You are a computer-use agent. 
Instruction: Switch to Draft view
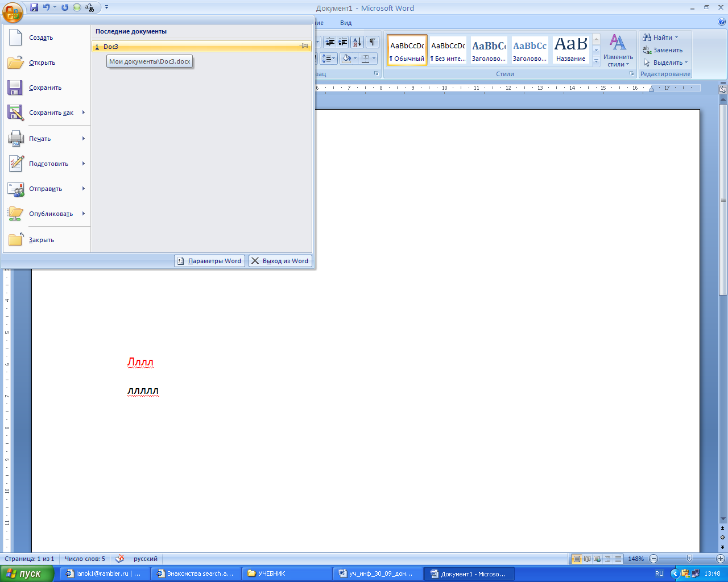point(618,559)
